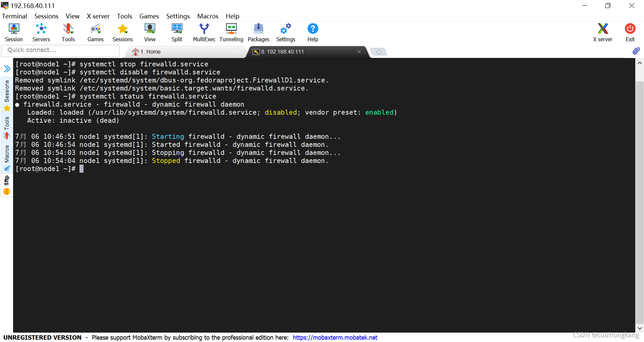
Task: Open the Settings menu
Action: [x=178, y=16]
